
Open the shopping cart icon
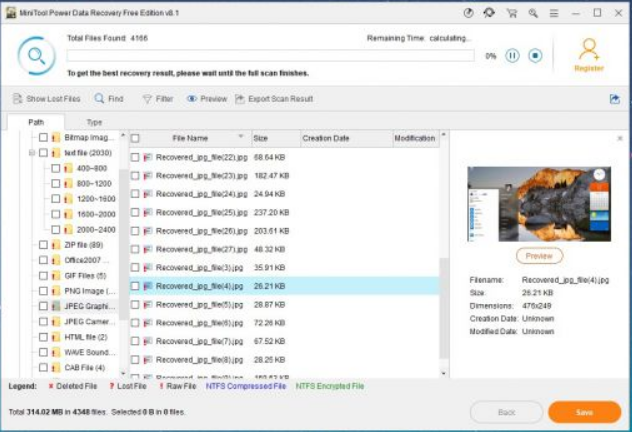511,13
